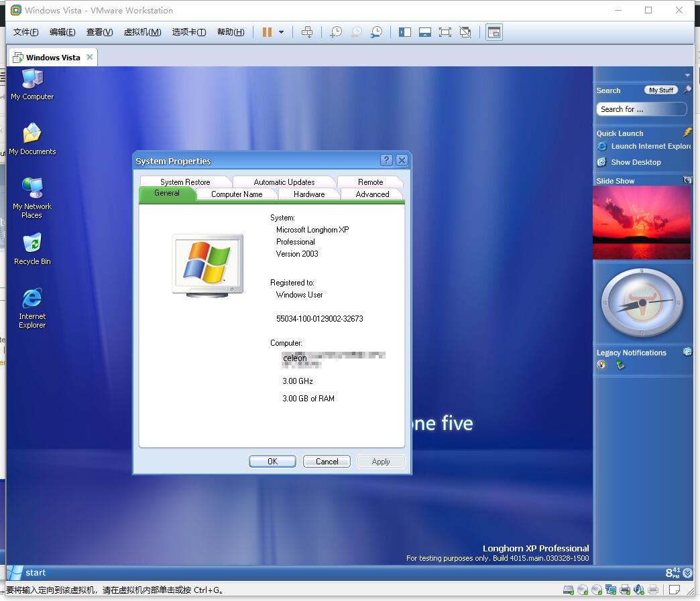This screenshot has width=700, height=601.
Task: Enter full screen mode in VMware
Action: 445,32
